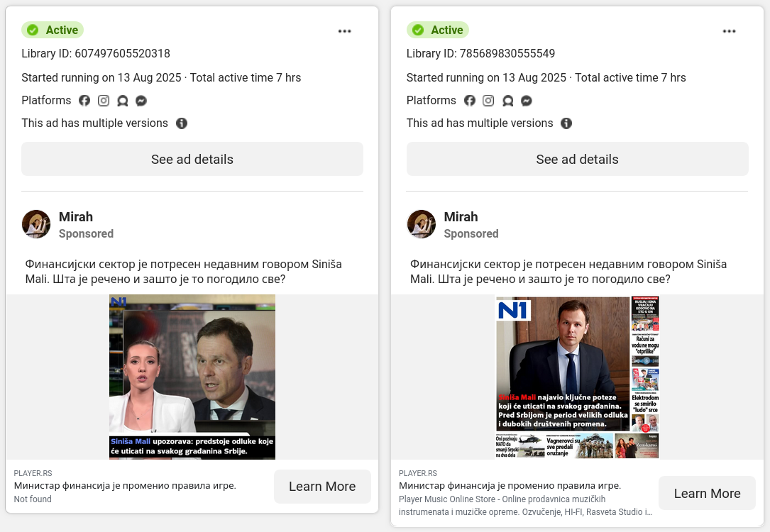Open three-dot menu on left ad card
The width and height of the screenshot is (770, 532).
(x=344, y=31)
